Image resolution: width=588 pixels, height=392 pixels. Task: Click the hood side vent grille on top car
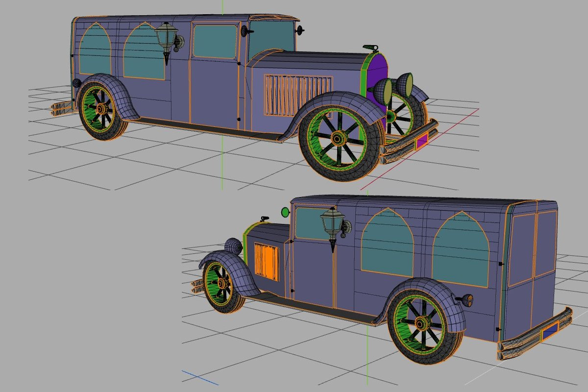tap(297, 96)
